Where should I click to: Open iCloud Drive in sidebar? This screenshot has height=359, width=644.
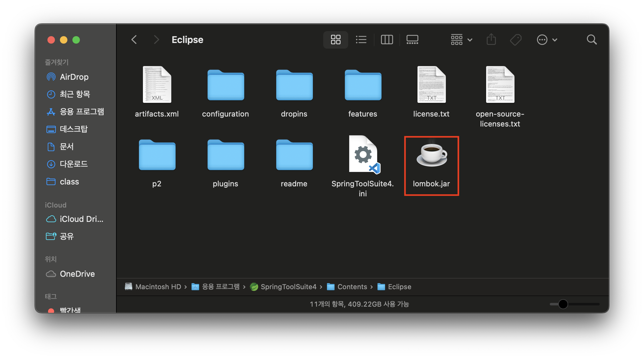[81, 219]
